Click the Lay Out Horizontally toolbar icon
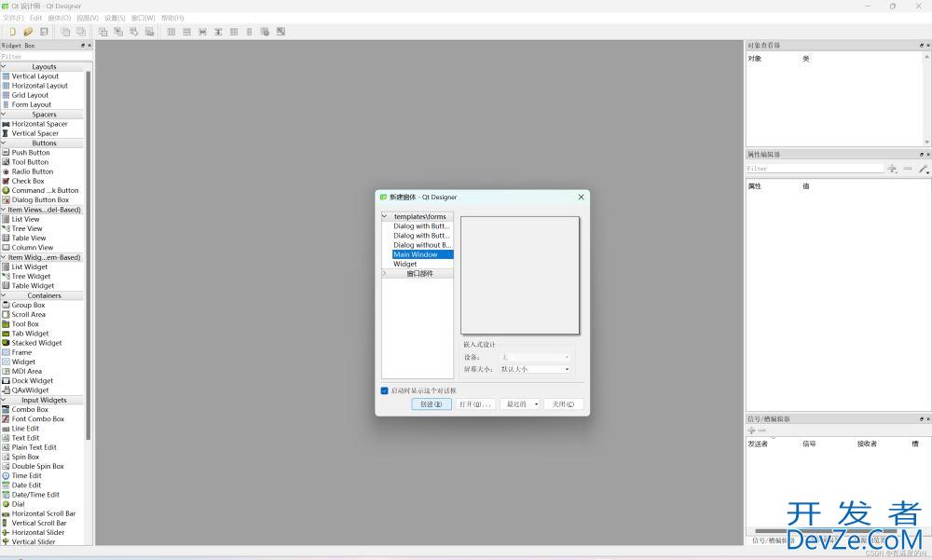Viewport: 932px width, 560px height. (171, 32)
